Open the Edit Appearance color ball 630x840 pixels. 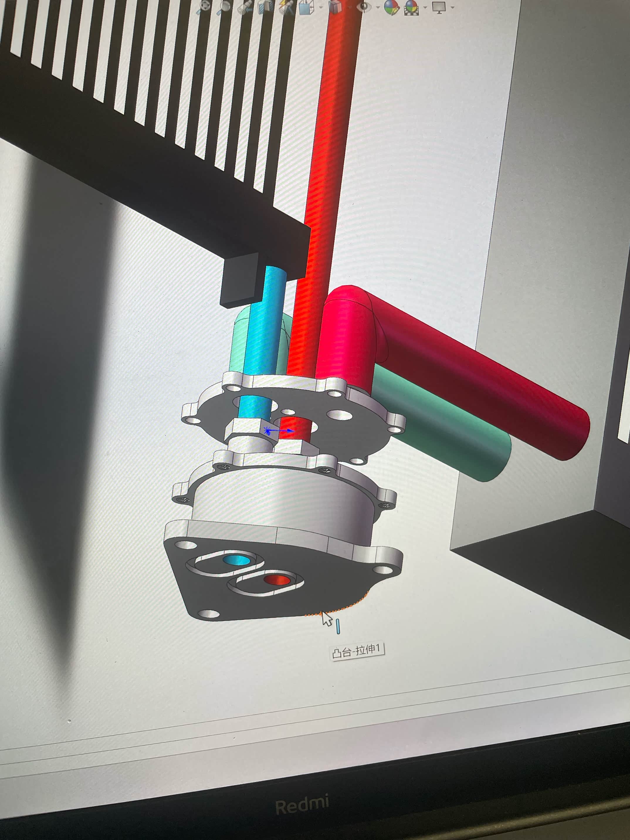coord(391,8)
